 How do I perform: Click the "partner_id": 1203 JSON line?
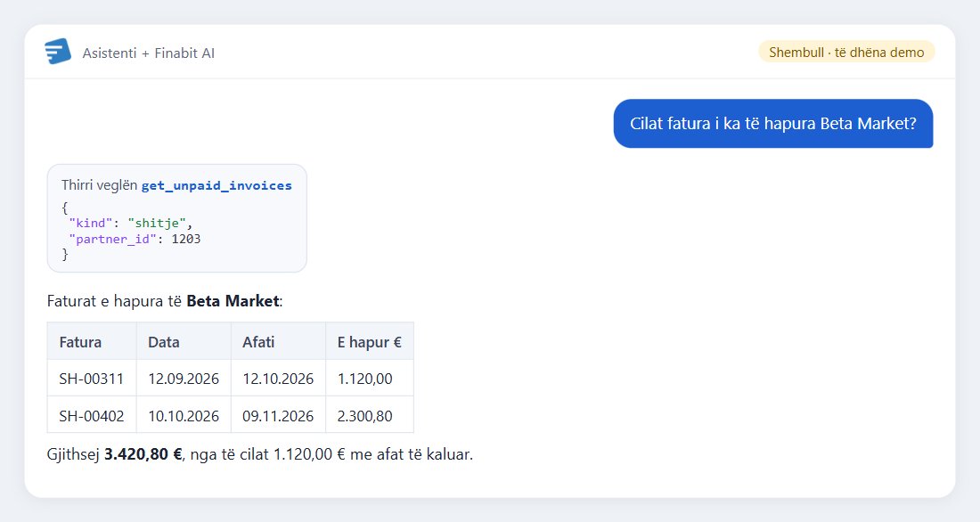(x=135, y=239)
